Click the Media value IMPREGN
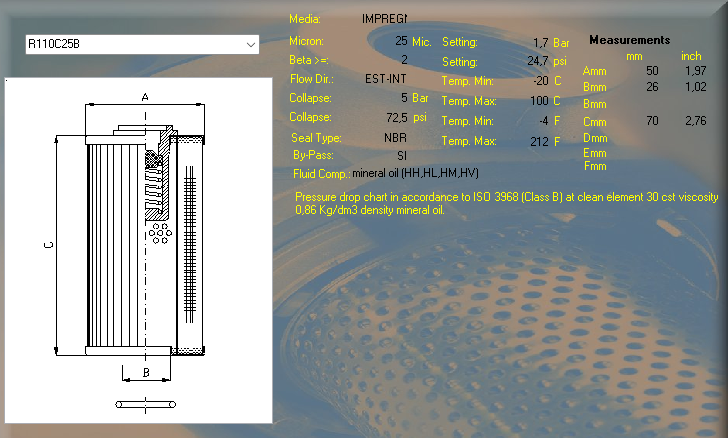The height and width of the screenshot is (438, 728). 384,19
